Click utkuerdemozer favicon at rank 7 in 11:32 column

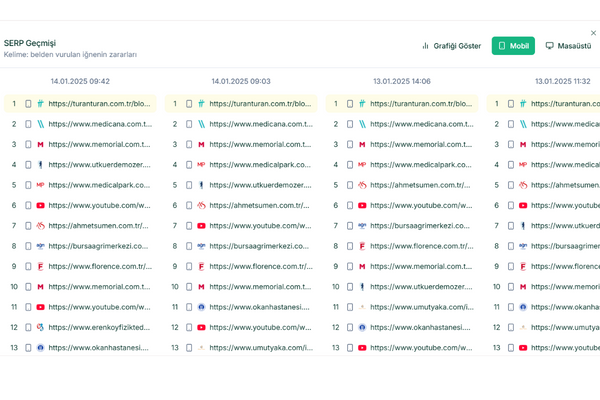(x=523, y=226)
